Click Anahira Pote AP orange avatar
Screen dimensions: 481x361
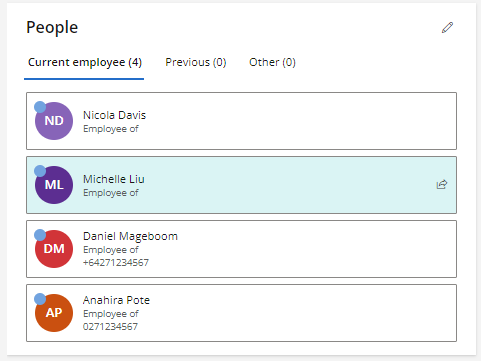coord(54,313)
